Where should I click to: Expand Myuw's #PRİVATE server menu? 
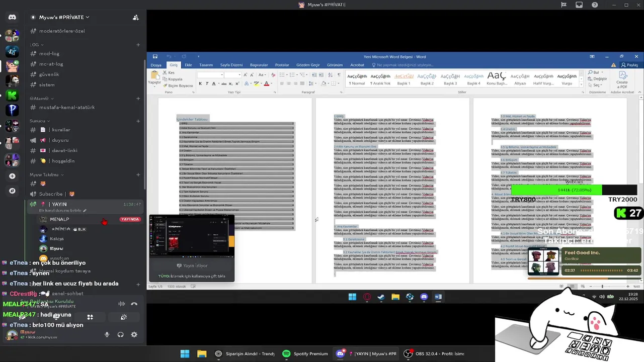(x=63, y=17)
